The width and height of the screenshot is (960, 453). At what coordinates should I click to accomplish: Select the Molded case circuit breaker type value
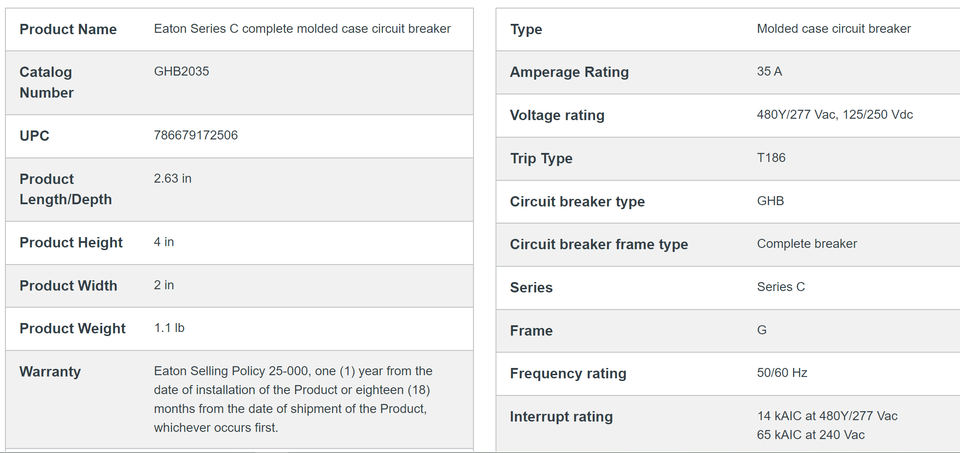[834, 29]
